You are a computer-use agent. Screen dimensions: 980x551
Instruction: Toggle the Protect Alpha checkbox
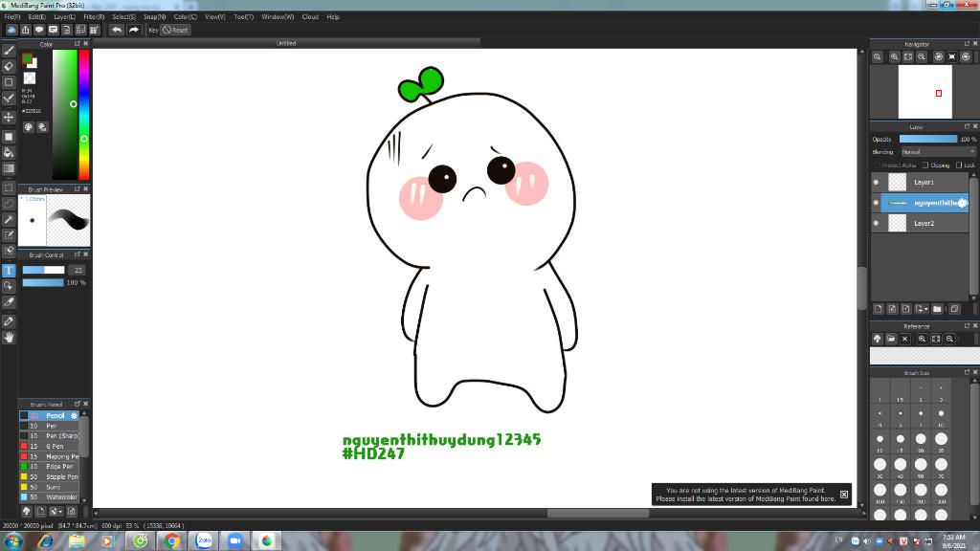(x=877, y=165)
